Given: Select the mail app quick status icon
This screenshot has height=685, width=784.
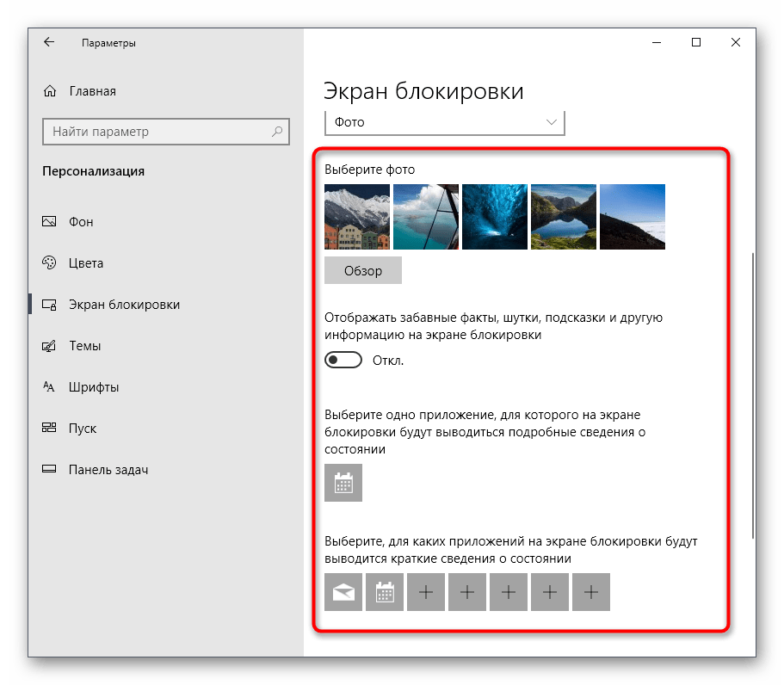Looking at the screenshot, I should (343, 592).
